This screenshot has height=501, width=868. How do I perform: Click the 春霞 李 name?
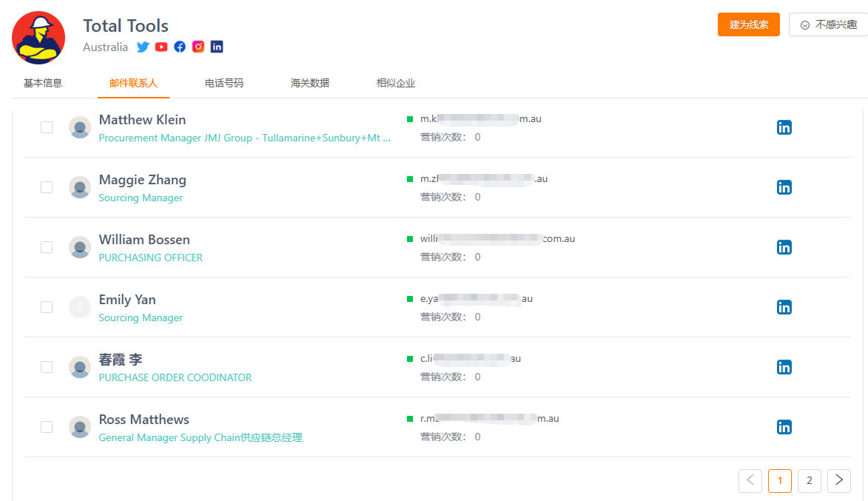point(121,360)
